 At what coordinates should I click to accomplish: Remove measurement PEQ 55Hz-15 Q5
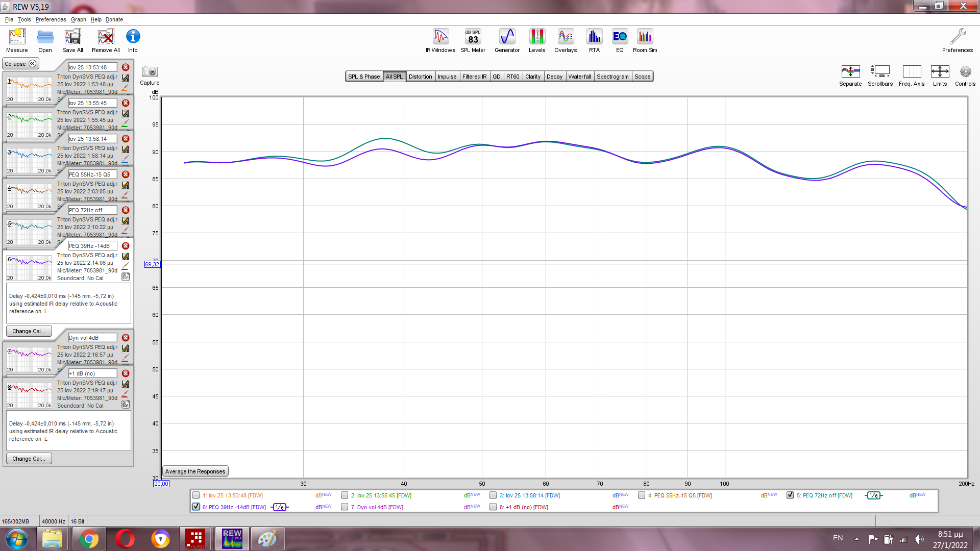click(x=126, y=174)
